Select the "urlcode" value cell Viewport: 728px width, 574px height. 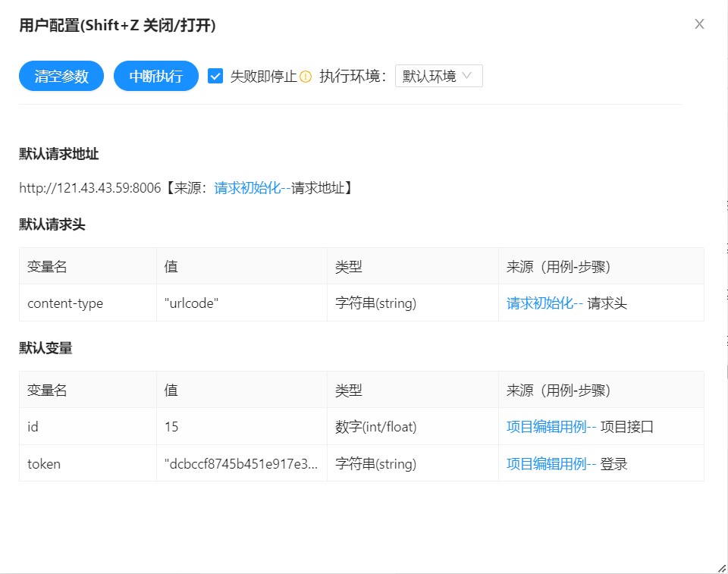242,303
